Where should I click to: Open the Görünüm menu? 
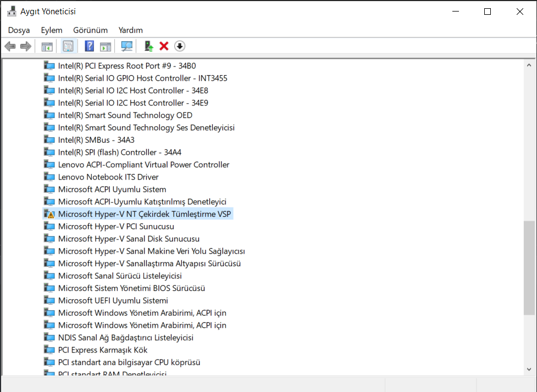(x=90, y=30)
